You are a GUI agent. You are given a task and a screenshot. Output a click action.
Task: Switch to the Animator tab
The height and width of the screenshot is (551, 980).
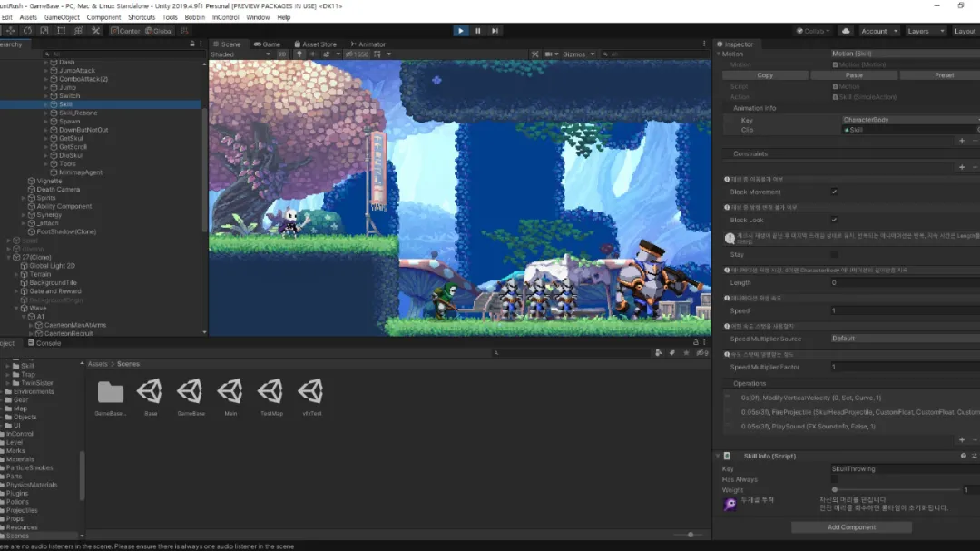pyautogui.click(x=368, y=44)
